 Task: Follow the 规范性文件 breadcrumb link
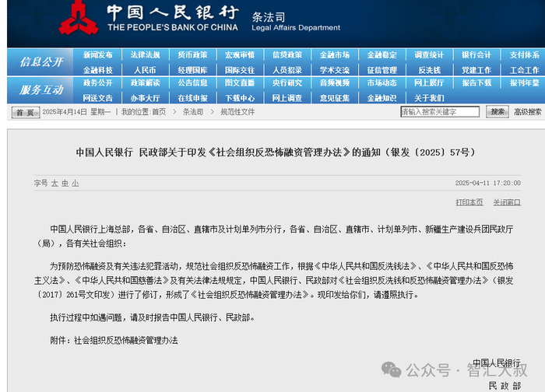click(x=237, y=112)
